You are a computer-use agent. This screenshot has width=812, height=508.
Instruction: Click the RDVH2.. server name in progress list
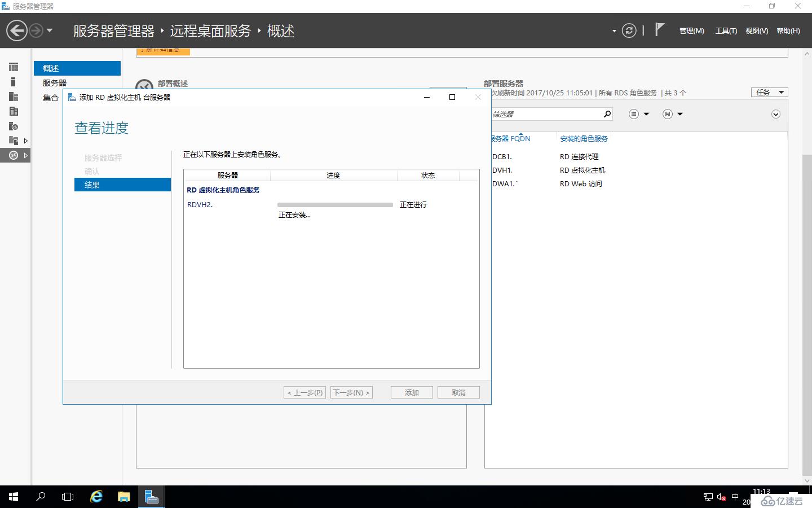(200, 205)
